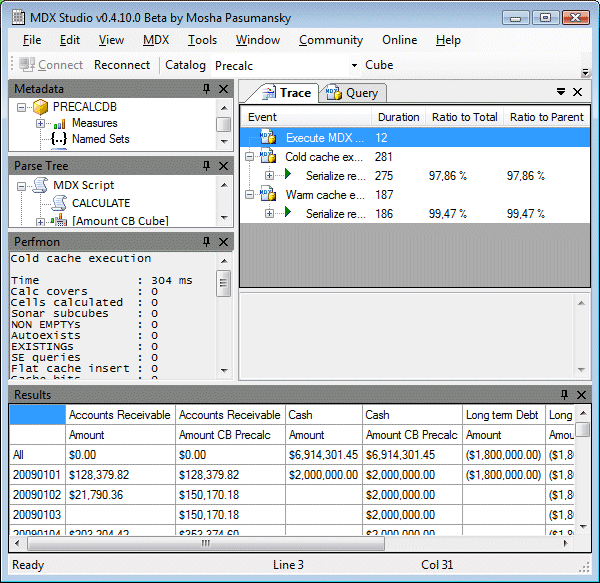The height and width of the screenshot is (583, 600).
Task: Click the $21,790.36 cell
Action: (120, 495)
